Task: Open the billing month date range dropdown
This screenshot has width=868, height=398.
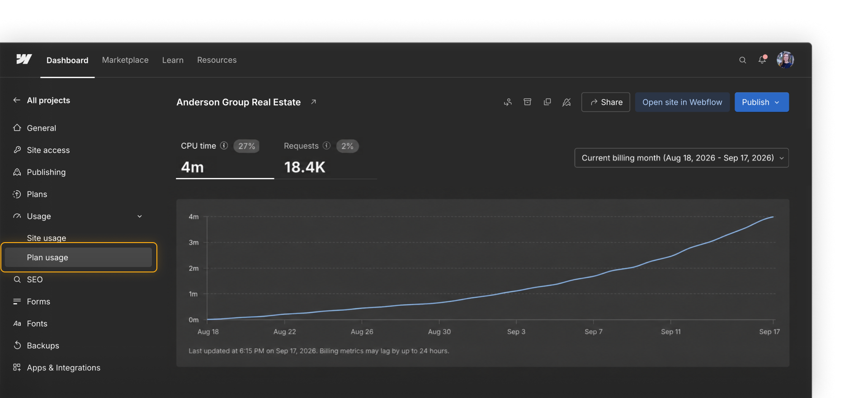Action: coord(682,158)
